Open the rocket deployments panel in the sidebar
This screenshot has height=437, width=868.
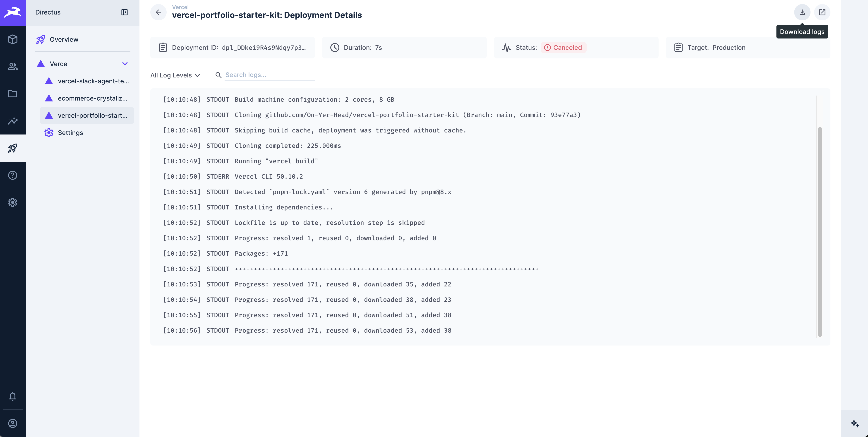[13, 148]
